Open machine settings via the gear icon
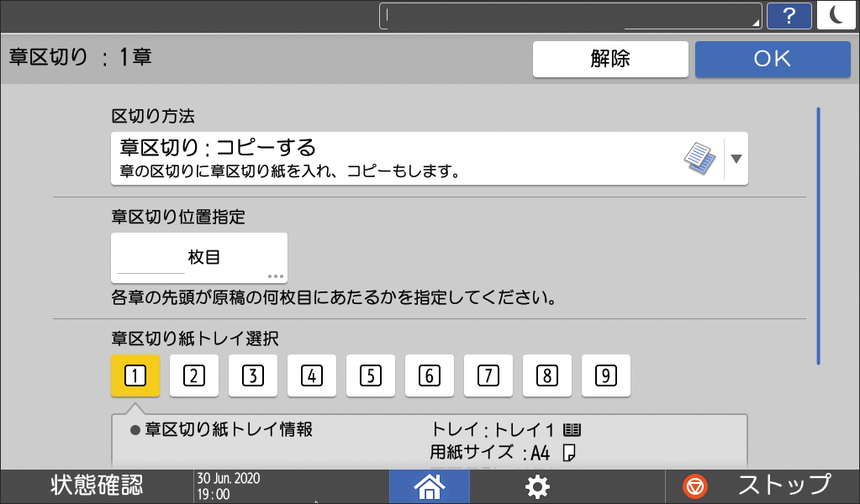 pyautogui.click(x=536, y=486)
